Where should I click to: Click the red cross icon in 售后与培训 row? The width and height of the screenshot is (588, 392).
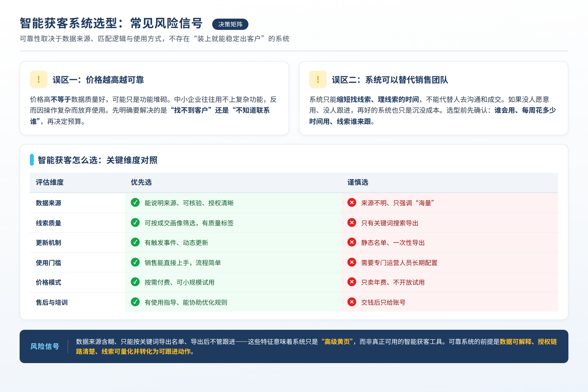pos(352,302)
